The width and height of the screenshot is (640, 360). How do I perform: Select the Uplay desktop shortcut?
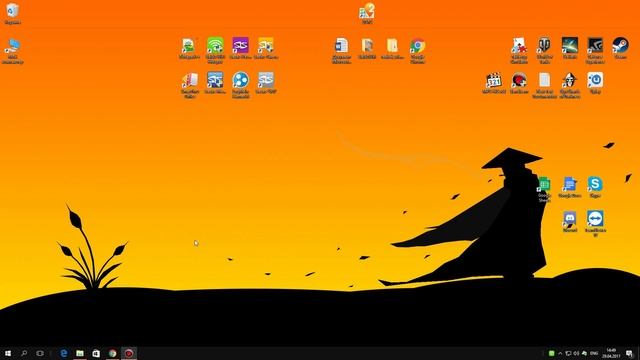click(595, 83)
